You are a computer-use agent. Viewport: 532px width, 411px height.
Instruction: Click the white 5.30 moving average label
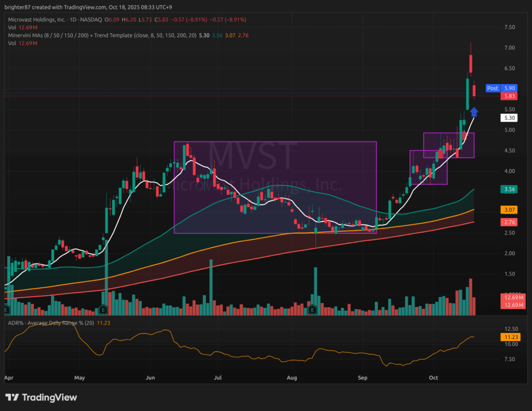pos(509,118)
